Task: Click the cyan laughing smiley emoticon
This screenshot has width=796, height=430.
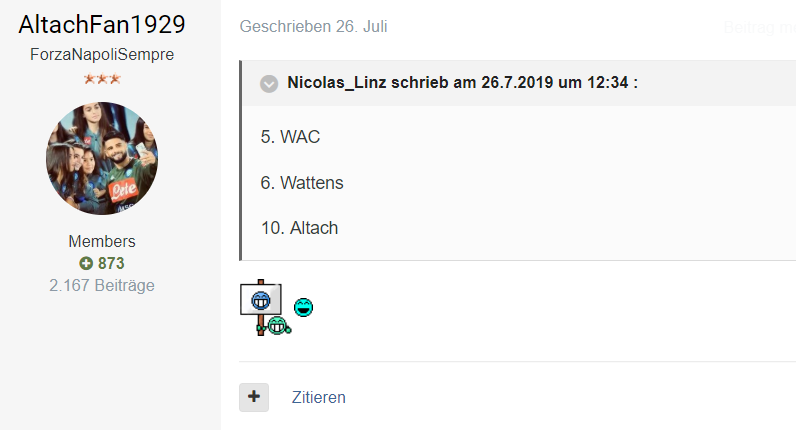Action: pyautogui.click(x=304, y=307)
